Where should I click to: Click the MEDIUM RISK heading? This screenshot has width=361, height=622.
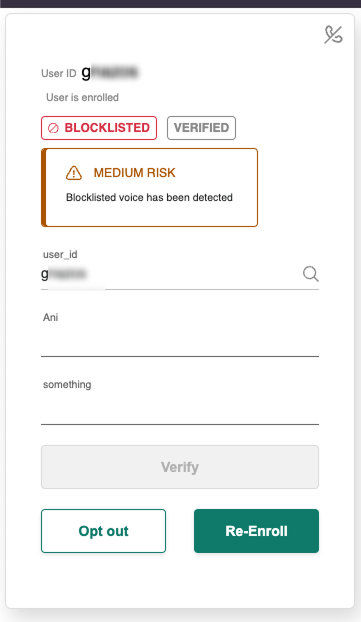[134, 173]
